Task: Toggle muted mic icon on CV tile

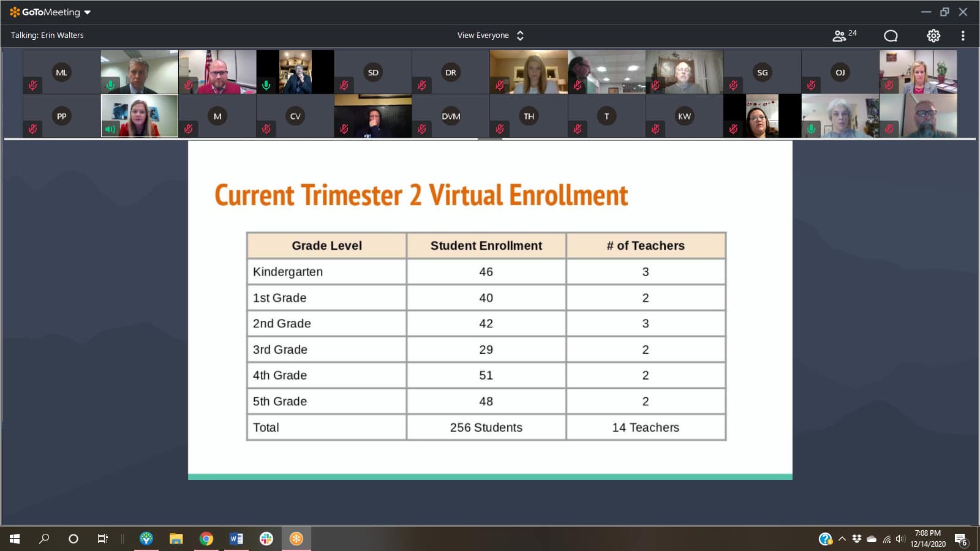Action: 266,129
